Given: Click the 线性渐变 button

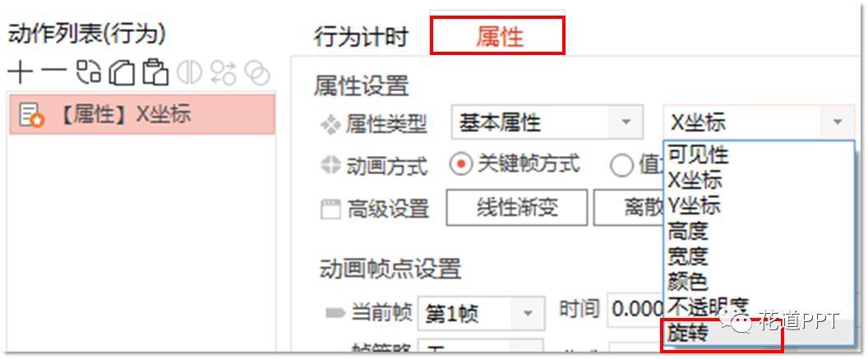Looking at the screenshot, I should [516, 208].
